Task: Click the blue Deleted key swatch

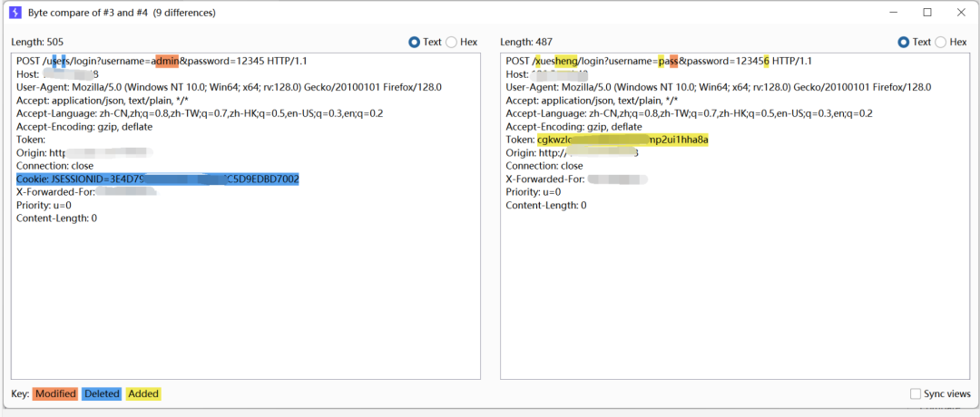Action: [102, 394]
